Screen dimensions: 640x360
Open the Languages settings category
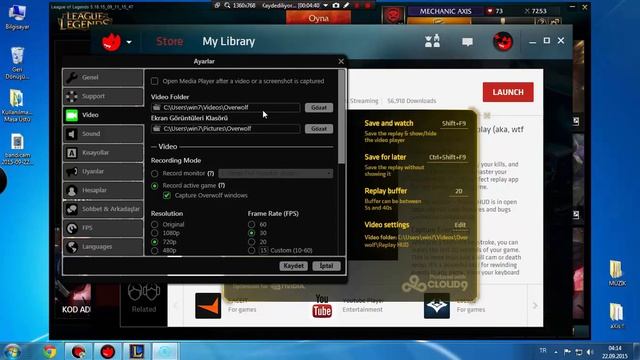coord(103,247)
